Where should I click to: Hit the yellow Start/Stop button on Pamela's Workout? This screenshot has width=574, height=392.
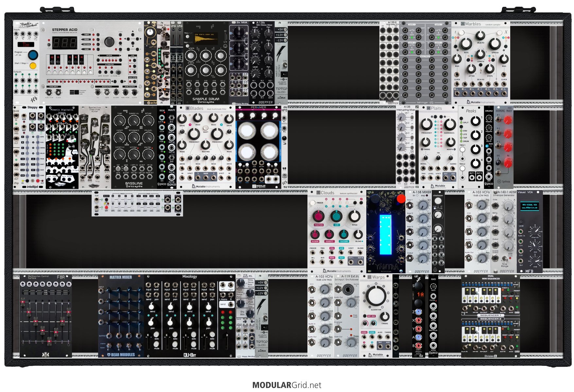[33, 66]
